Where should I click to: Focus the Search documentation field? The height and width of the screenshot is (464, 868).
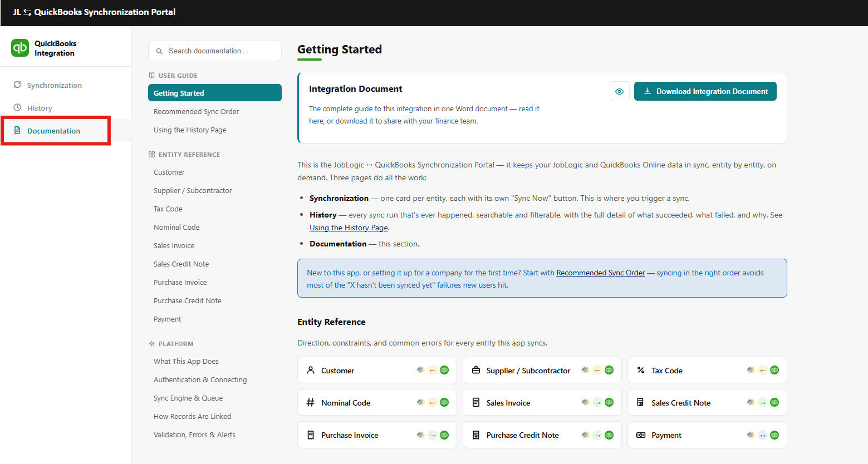click(x=215, y=51)
